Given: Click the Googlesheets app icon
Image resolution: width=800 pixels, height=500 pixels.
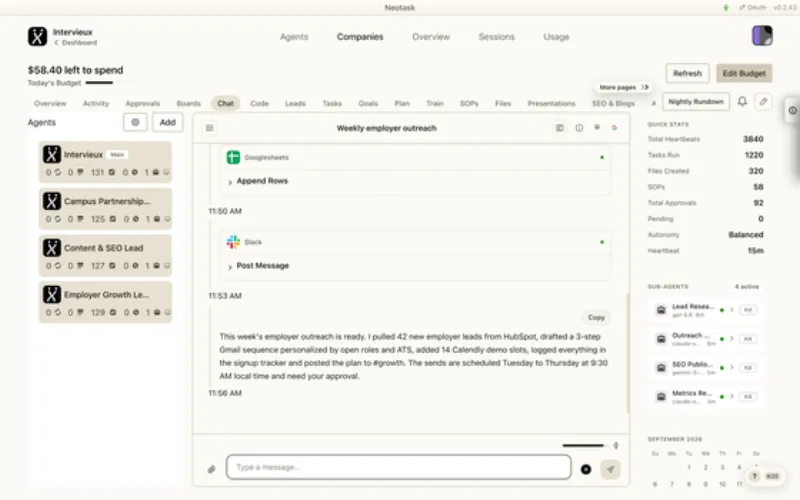Looking at the screenshot, I should pyautogui.click(x=233, y=157).
